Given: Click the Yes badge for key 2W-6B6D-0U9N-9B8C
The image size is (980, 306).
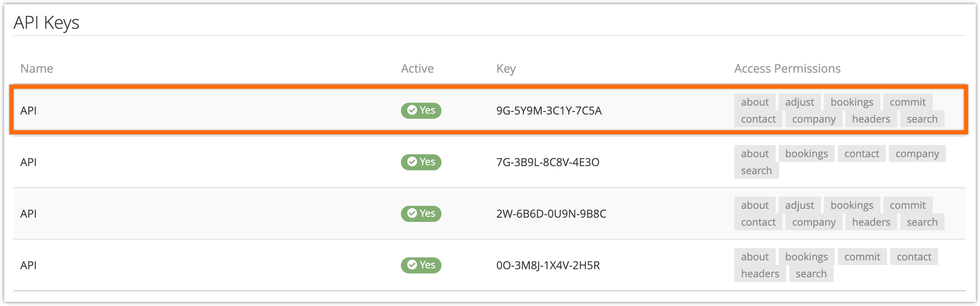Looking at the screenshot, I should (421, 214).
